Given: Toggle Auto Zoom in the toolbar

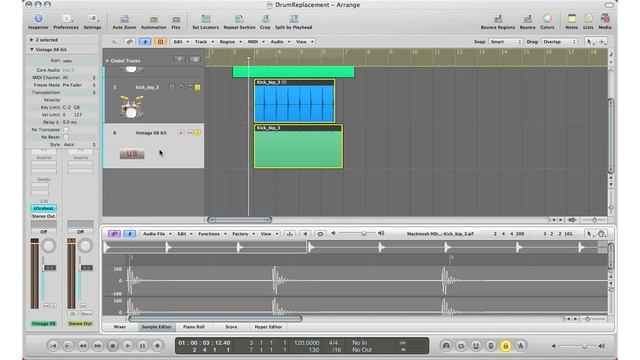Looking at the screenshot, I should pyautogui.click(x=124, y=19).
